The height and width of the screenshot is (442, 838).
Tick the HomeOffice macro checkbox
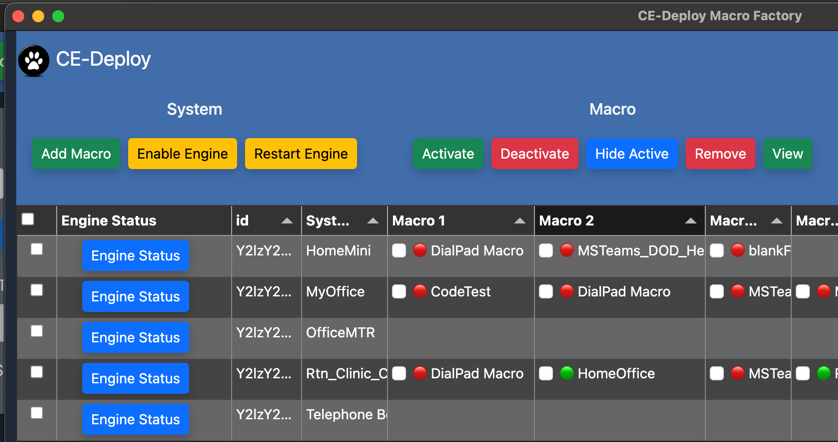click(546, 374)
